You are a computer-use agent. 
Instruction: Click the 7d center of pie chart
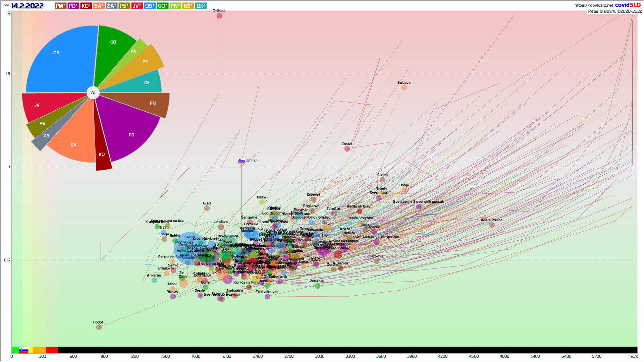pos(93,93)
